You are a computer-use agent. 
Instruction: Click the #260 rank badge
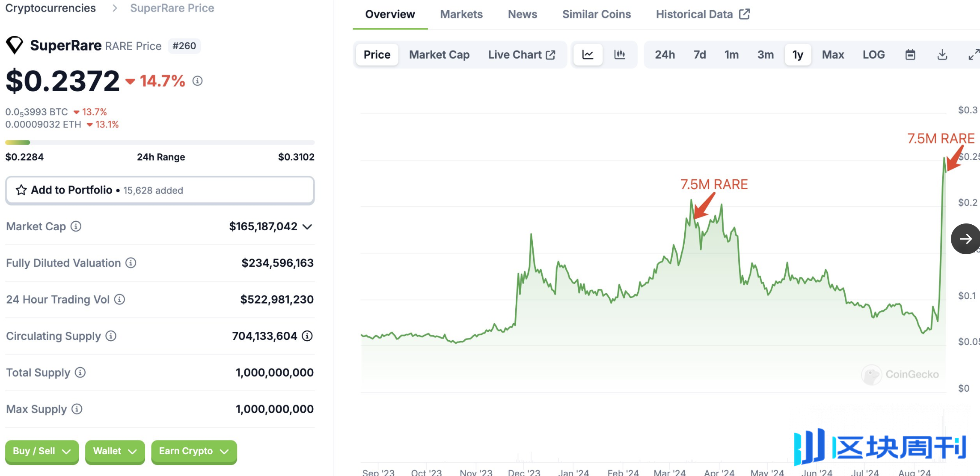coord(184,46)
